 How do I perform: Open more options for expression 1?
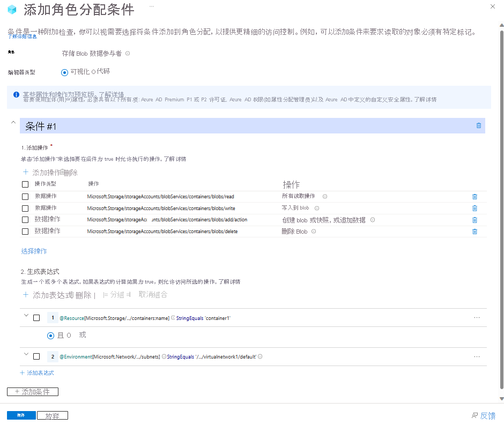click(x=477, y=318)
